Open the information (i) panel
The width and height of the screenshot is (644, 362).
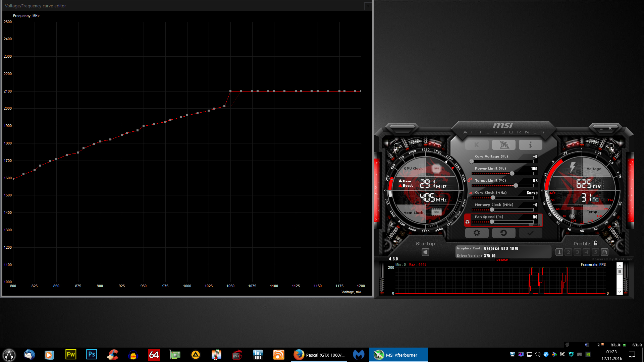click(x=530, y=145)
